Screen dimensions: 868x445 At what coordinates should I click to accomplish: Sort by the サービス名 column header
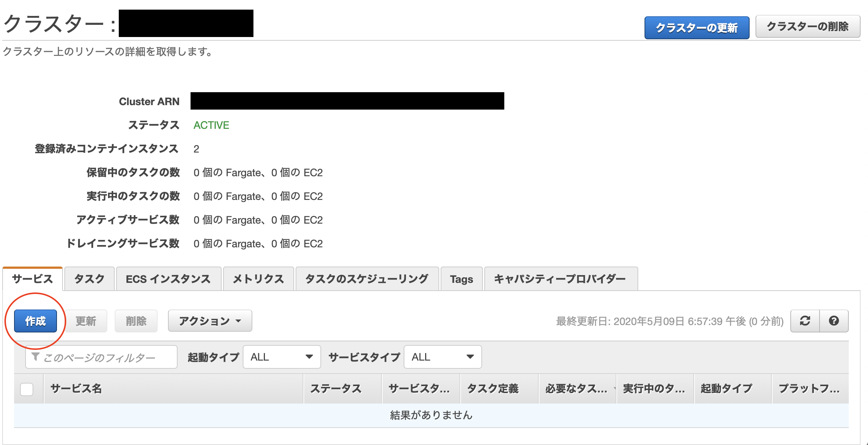[76, 388]
